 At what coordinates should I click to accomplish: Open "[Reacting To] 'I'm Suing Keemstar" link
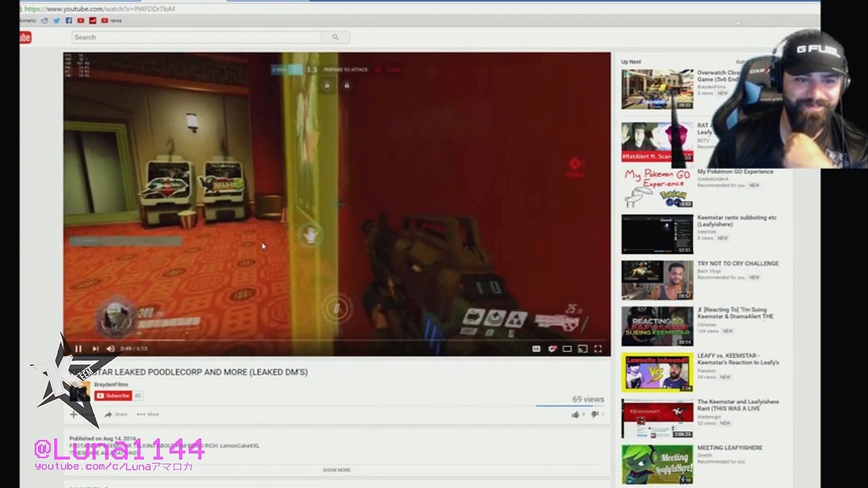(x=736, y=313)
